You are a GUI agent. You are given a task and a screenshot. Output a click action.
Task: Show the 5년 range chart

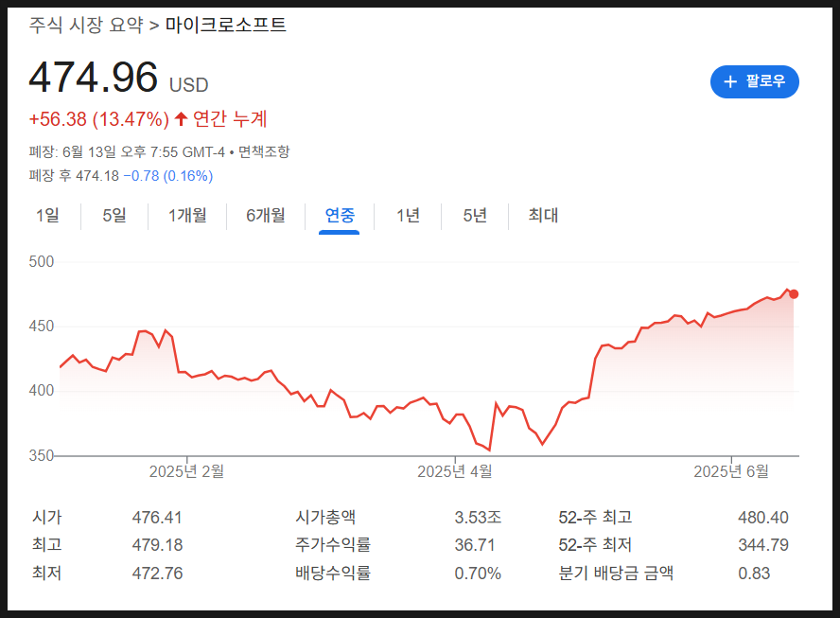[475, 216]
